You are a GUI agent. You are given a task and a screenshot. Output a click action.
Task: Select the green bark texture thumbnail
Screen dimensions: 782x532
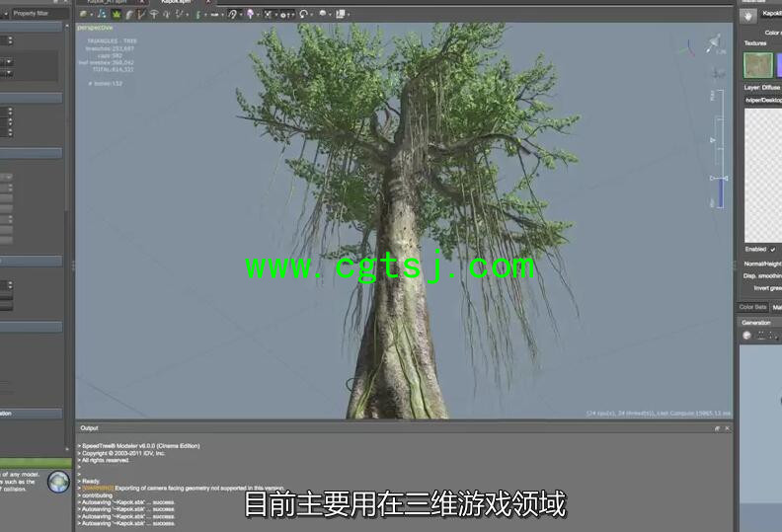coord(757,65)
